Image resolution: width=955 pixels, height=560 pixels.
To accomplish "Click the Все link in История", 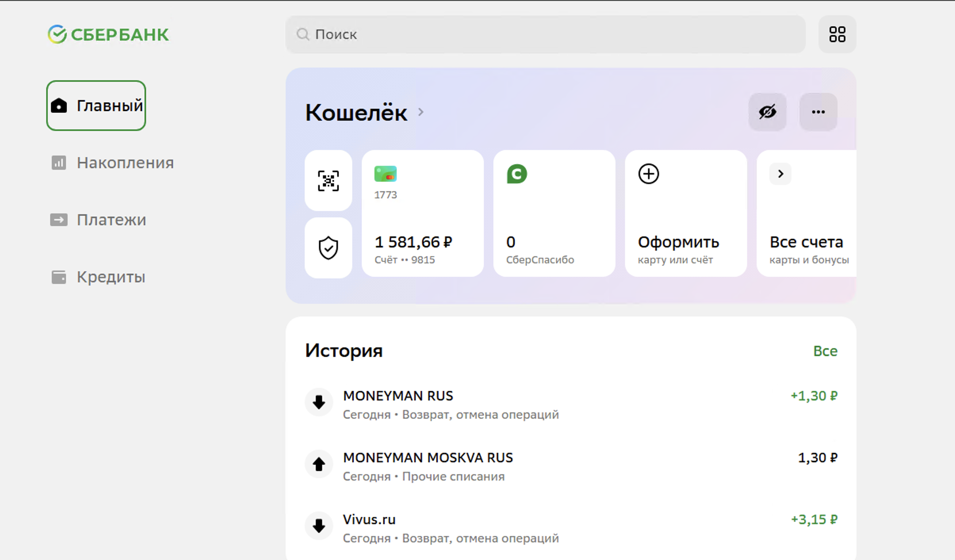I will [825, 351].
